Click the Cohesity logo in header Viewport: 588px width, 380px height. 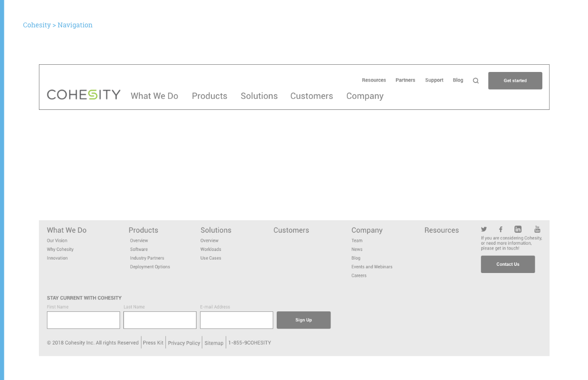click(84, 95)
